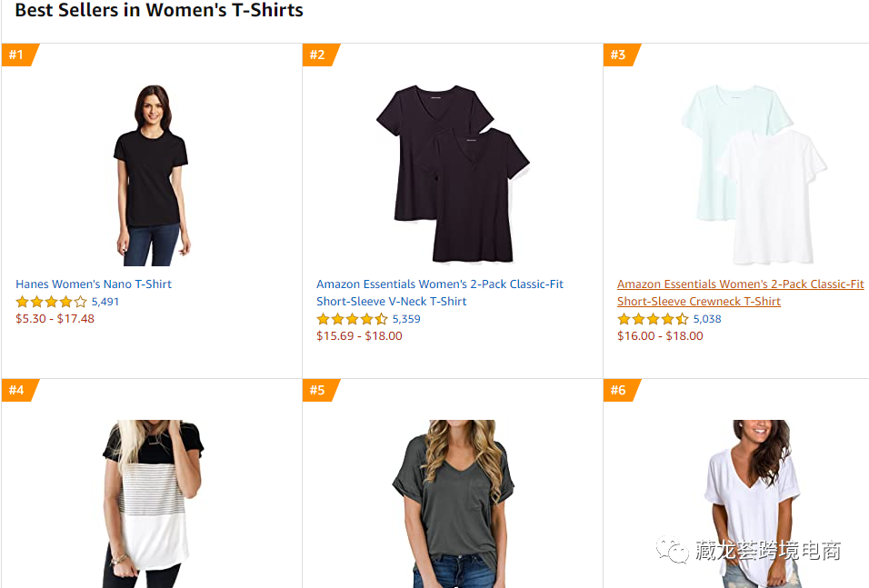The width and height of the screenshot is (869, 588).
Task: Open Amazon Essentials Crewneck T-Shirt link
Action: [740, 293]
